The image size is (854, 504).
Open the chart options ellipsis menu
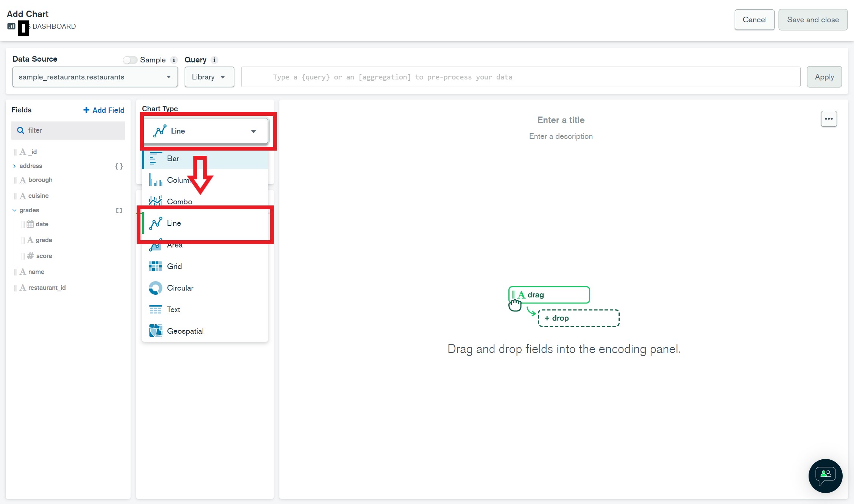coord(829,119)
